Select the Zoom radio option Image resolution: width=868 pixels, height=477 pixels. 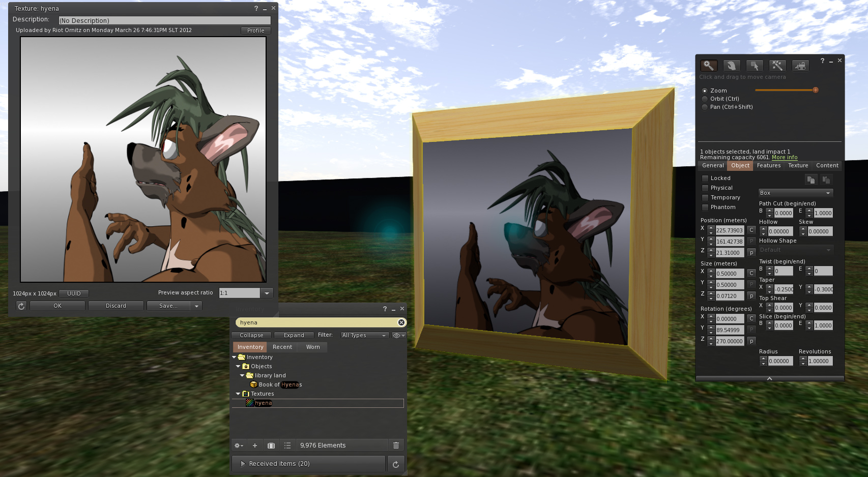click(x=705, y=91)
